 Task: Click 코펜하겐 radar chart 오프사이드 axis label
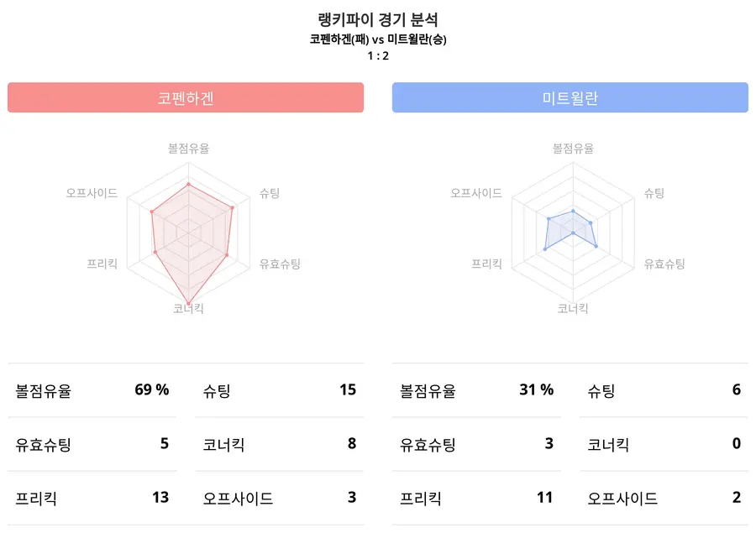(x=92, y=193)
